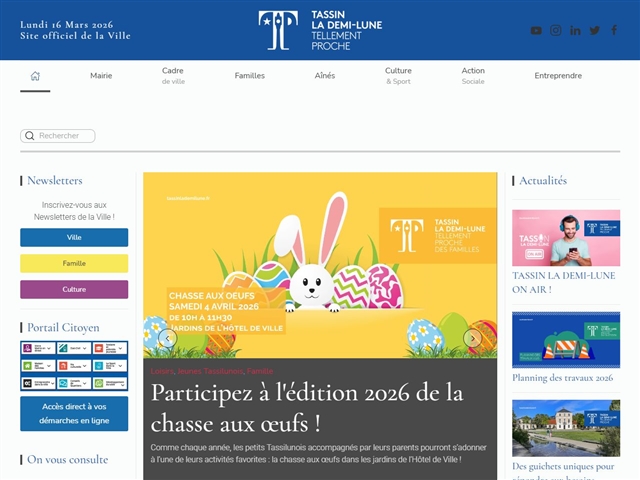Image resolution: width=640 pixels, height=480 pixels.
Task: Show previous carousel slide
Action: pyautogui.click(x=167, y=338)
